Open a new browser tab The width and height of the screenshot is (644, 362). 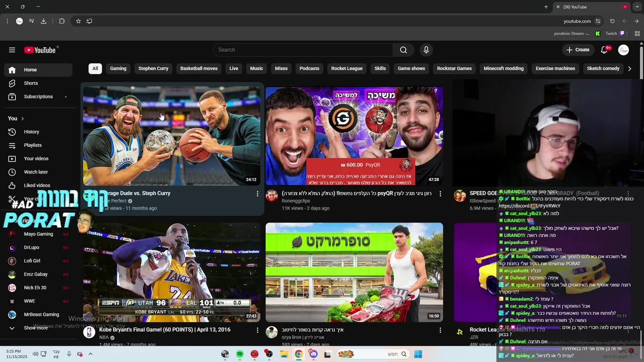tap(546, 7)
